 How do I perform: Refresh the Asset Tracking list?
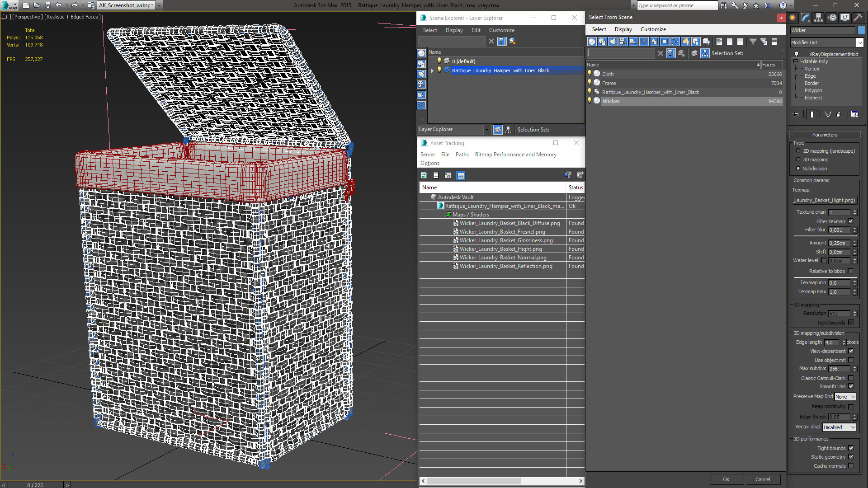pyautogui.click(x=424, y=175)
